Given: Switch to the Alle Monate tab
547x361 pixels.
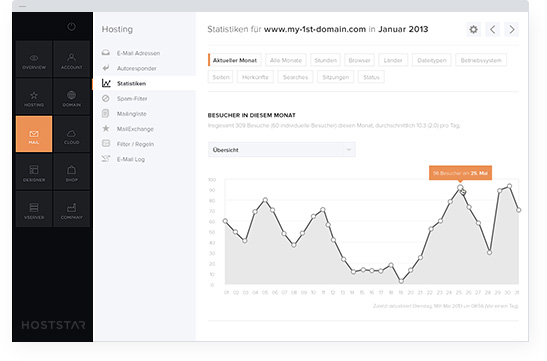Looking at the screenshot, I should tap(286, 60).
